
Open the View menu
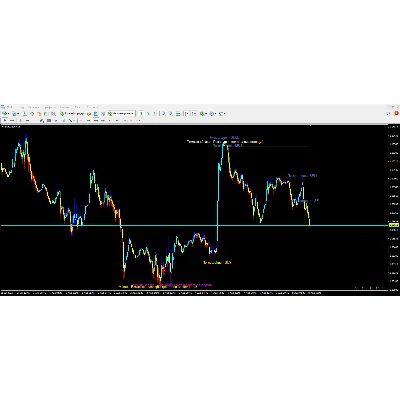[x=22, y=107]
